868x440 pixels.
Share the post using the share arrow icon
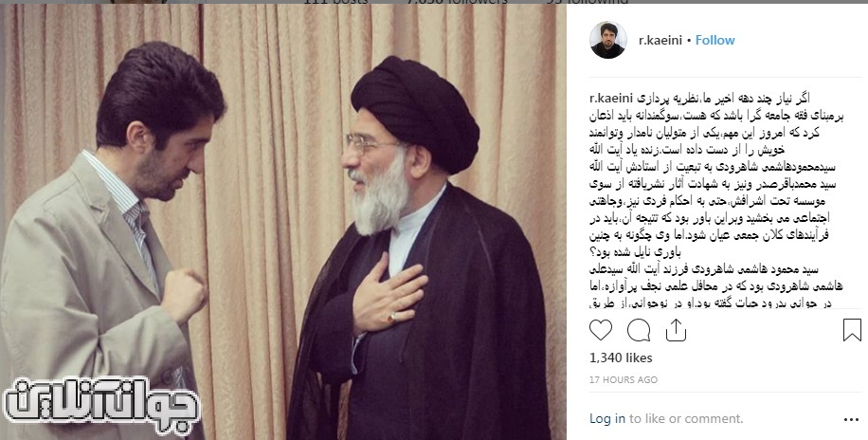[x=676, y=331]
